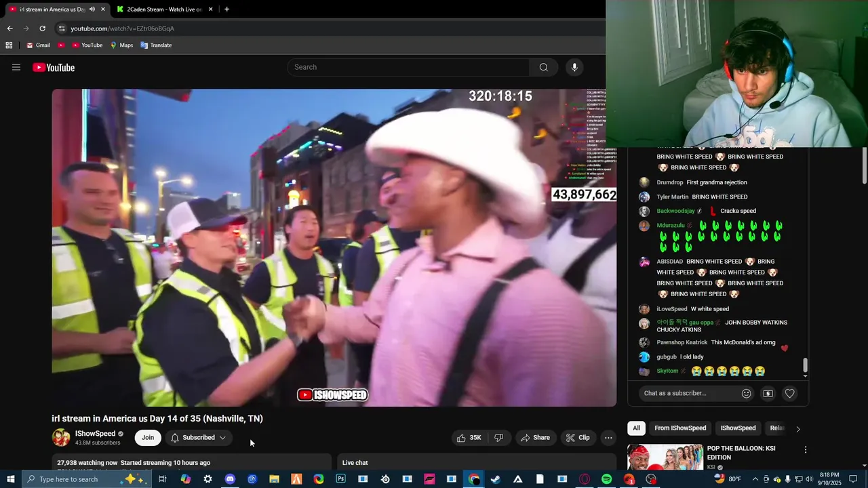Open taskbar clock showing 8:18 PM
868x488 pixels.
pyautogui.click(x=829, y=479)
